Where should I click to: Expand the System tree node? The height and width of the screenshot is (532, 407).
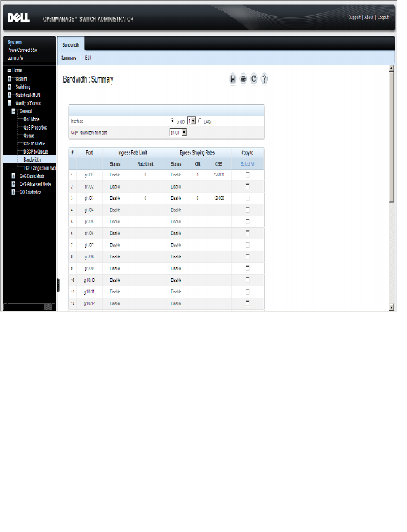pos(10,79)
